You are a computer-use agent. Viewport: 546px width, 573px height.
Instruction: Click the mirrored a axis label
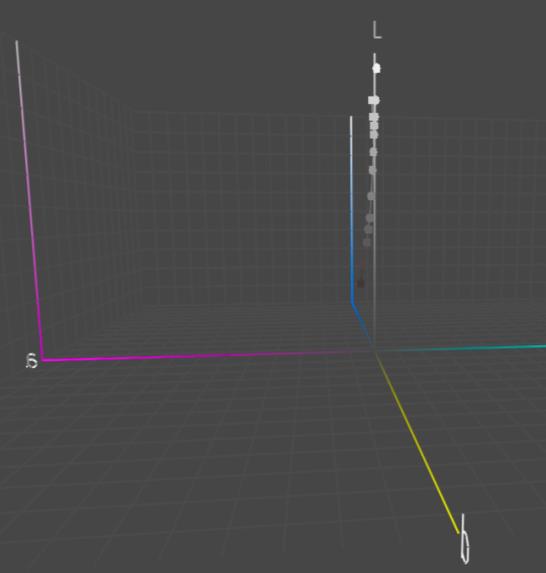[32, 361]
